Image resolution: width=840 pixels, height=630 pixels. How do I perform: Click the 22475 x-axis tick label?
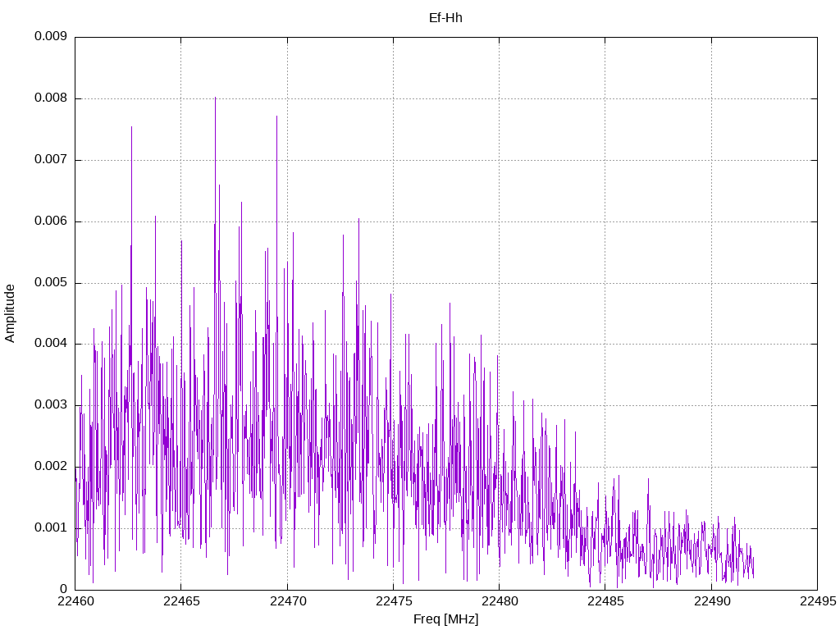click(394, 601)
